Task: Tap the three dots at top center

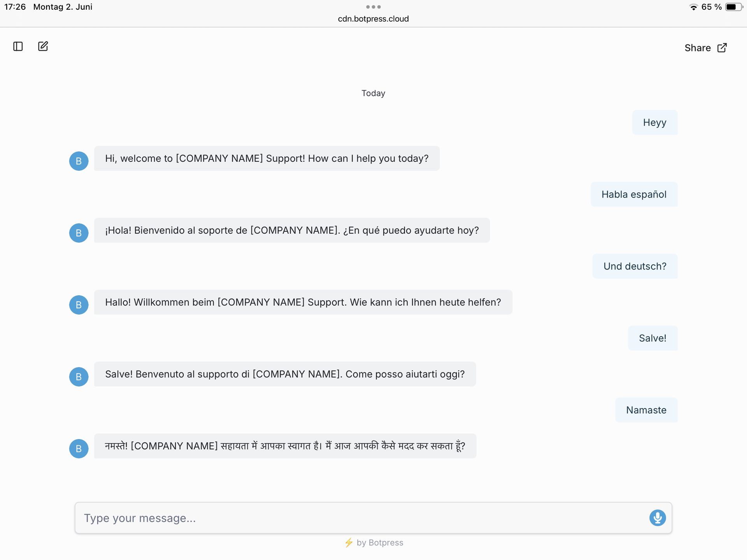Action: click(x=373, y=7)
